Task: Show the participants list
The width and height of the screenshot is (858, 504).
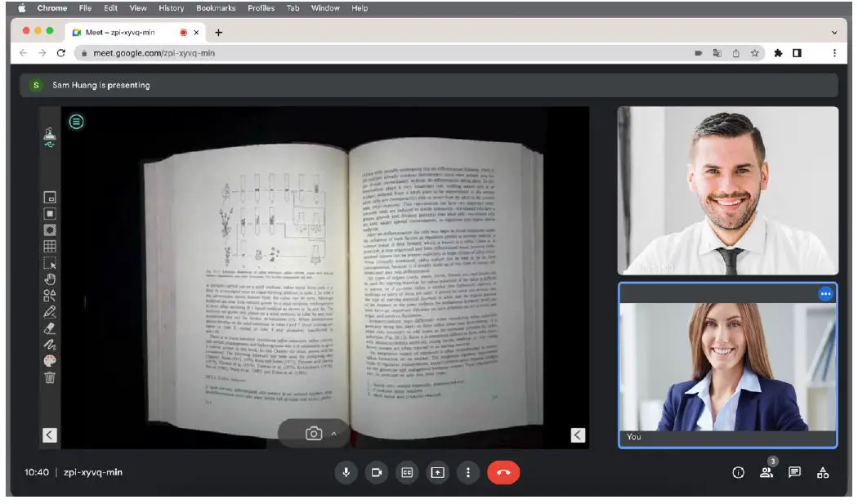Action: pos(766,472)
